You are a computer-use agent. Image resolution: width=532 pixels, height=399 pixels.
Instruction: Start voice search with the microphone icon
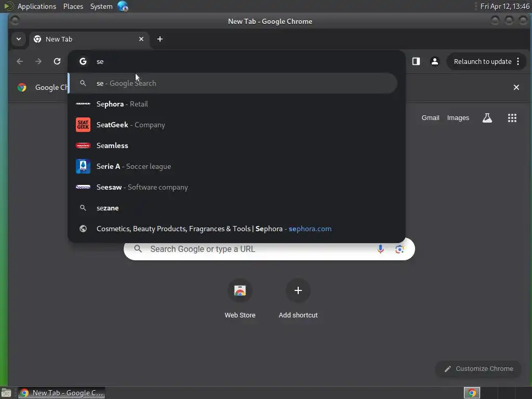(x=380, y=249)
